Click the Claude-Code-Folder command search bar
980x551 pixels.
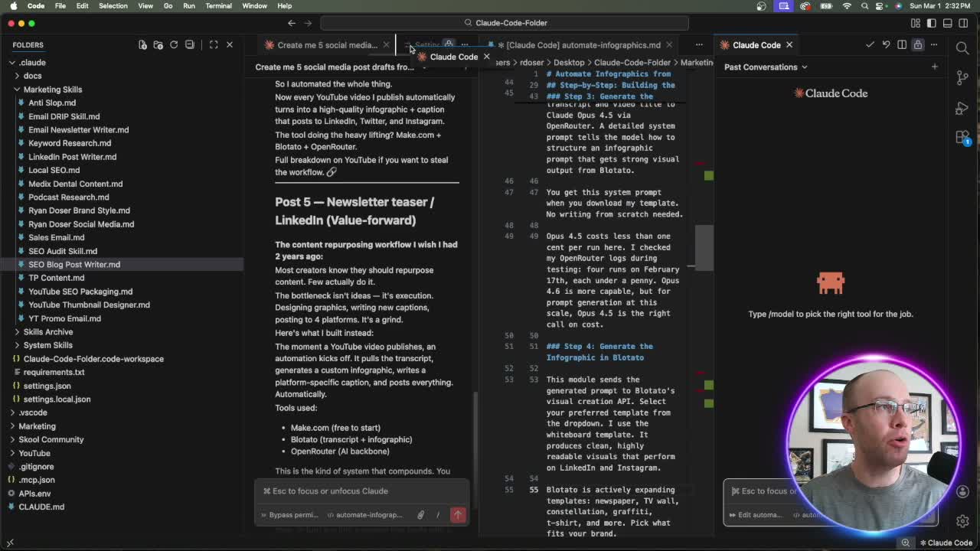[x=505, y=23]
